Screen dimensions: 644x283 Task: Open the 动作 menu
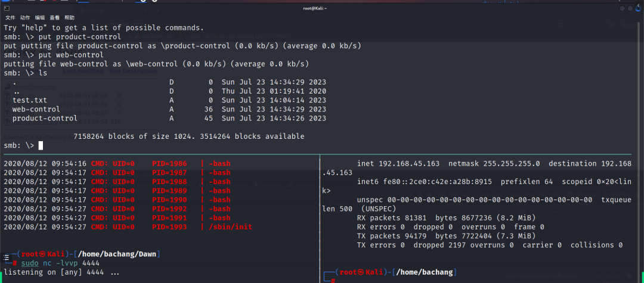(x=24, y=18)
